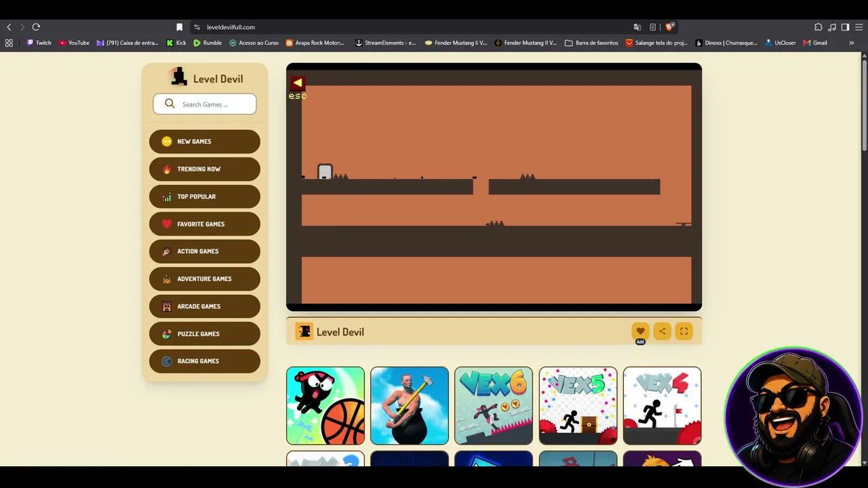Open the Vex 4 game thumbnail

(662, 405)
